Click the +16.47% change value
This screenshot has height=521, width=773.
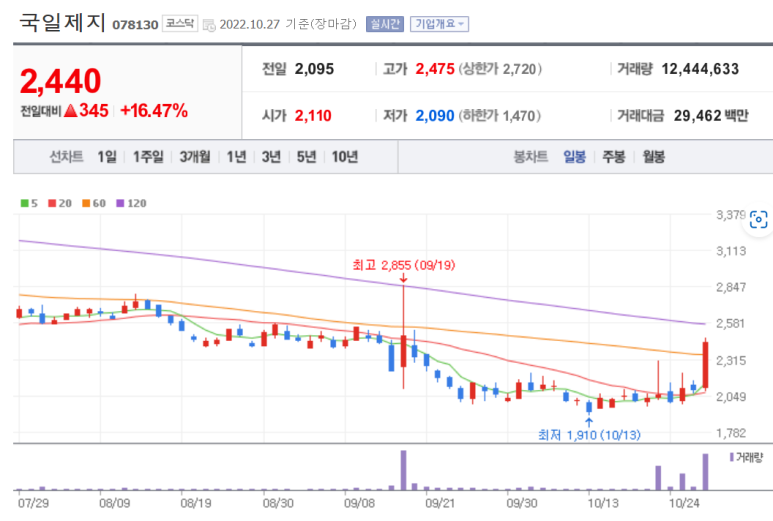click(154, 111)
